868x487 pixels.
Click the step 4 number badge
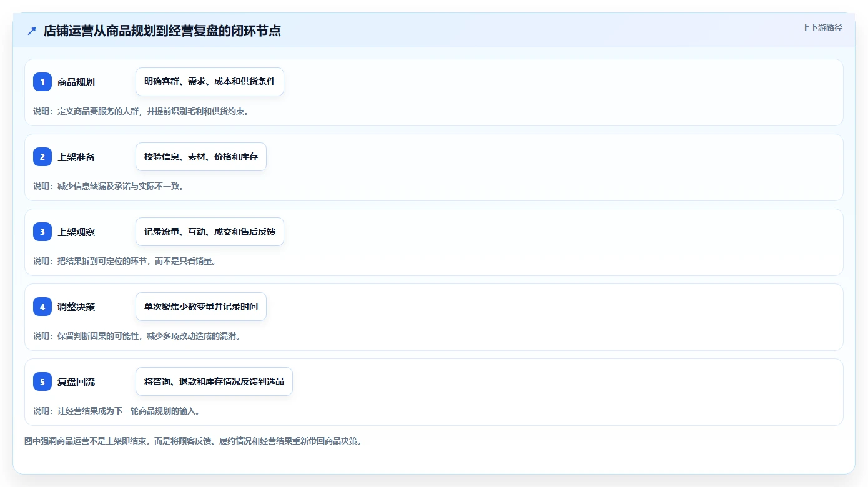click(42, 307)
